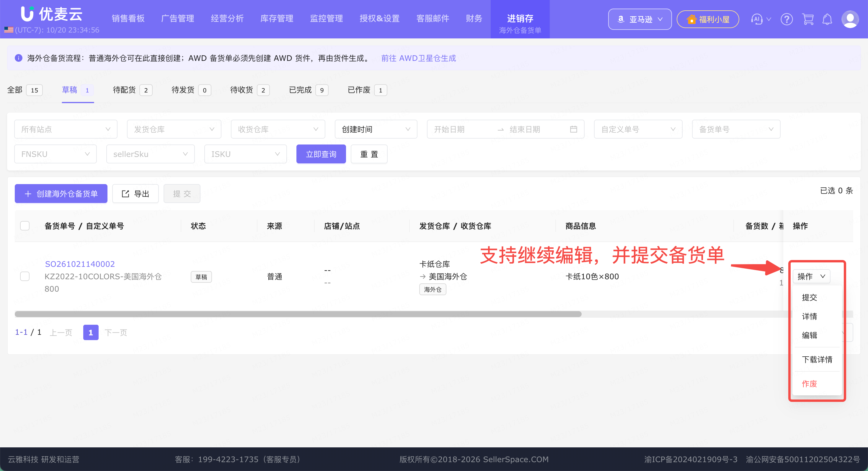
Task: Open the 收货仓库 filter dropdown
Action: [x=278, y=129]
